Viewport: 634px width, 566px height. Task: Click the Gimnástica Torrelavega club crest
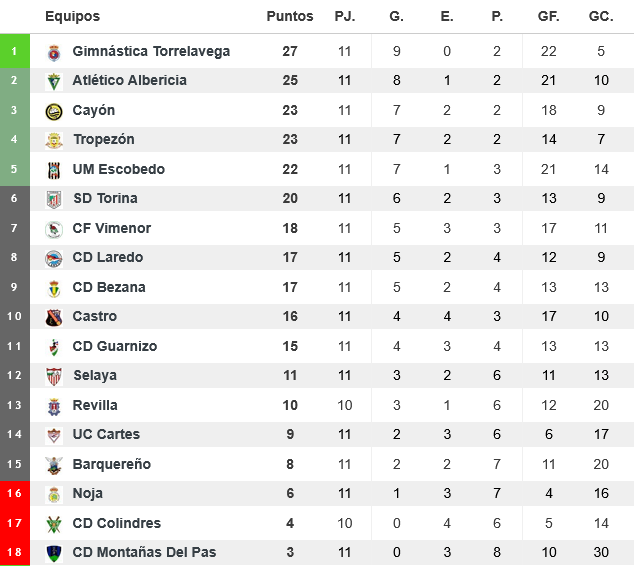point(54,52)
